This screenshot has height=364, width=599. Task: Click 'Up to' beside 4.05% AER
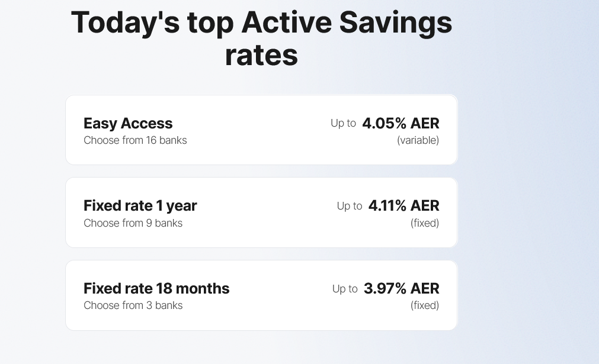tap(343, 124)
